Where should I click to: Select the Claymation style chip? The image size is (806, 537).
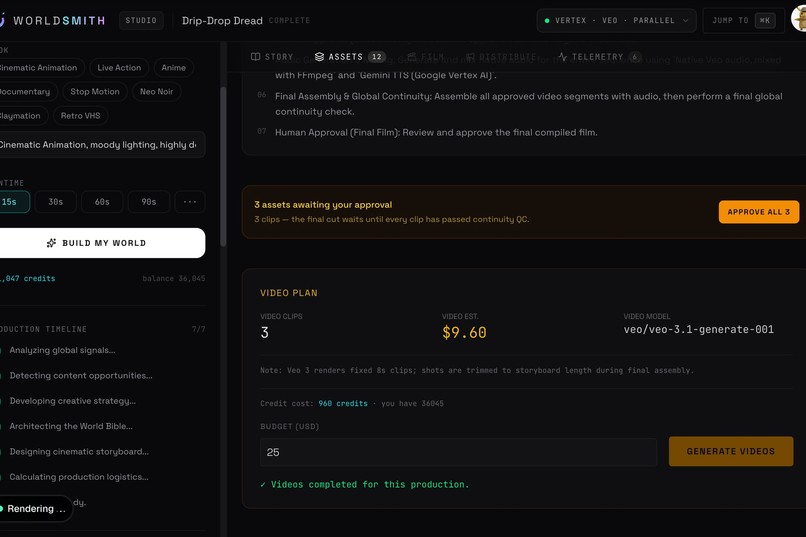(x=23, y=116)
